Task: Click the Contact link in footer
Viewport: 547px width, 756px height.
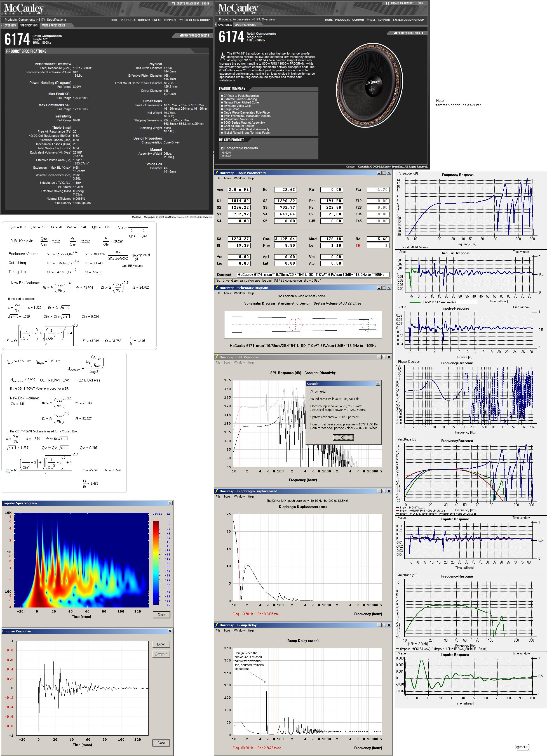Action: point(351,167)
